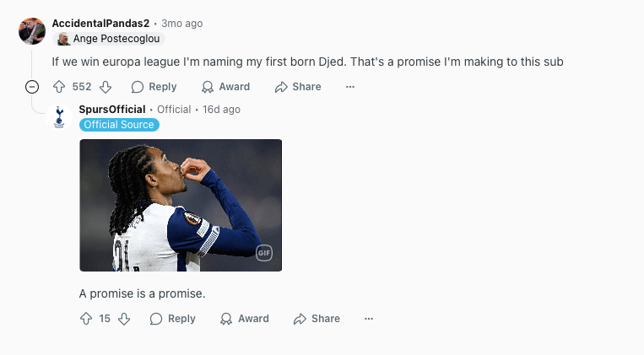644x355 pixels.
Task: Share AccidentalPandas2's comment
Action: 298,87
